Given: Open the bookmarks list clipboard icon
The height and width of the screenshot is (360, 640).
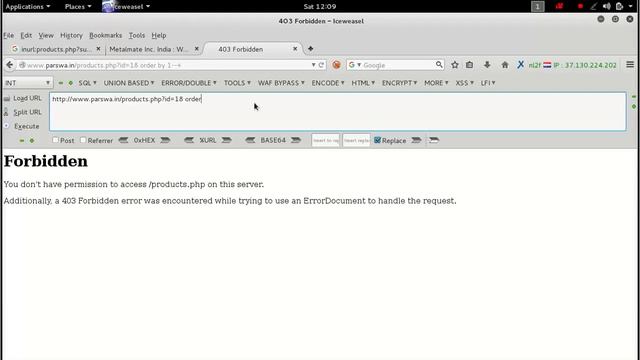Looking at the screenshot, I should (470, 64).
